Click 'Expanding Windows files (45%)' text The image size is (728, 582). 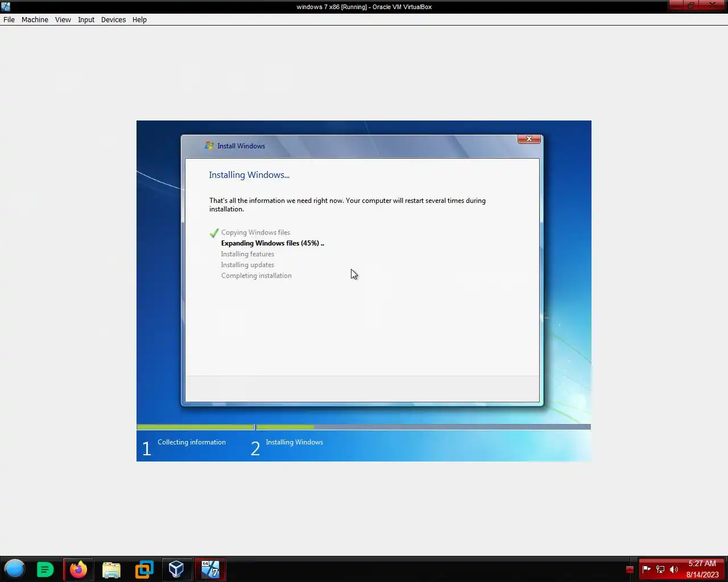[272, 243]
